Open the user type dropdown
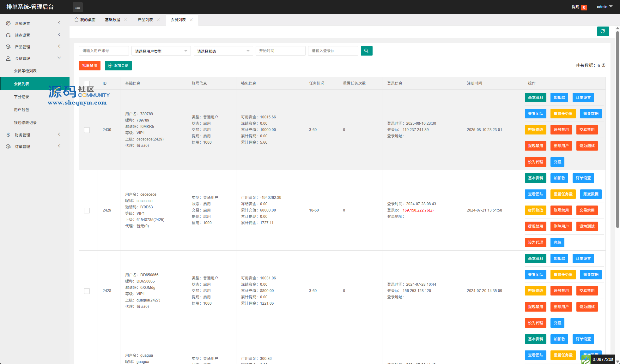The height and width of the screenshot is (364, 620). click(161, 51)
